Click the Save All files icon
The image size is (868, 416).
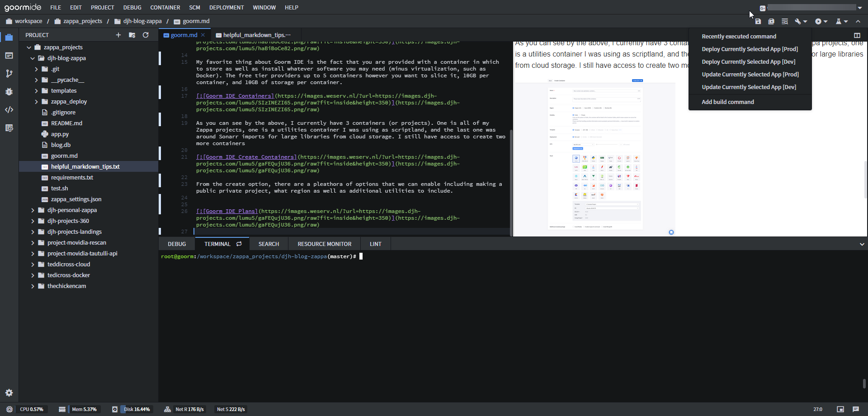click(771, 21)
